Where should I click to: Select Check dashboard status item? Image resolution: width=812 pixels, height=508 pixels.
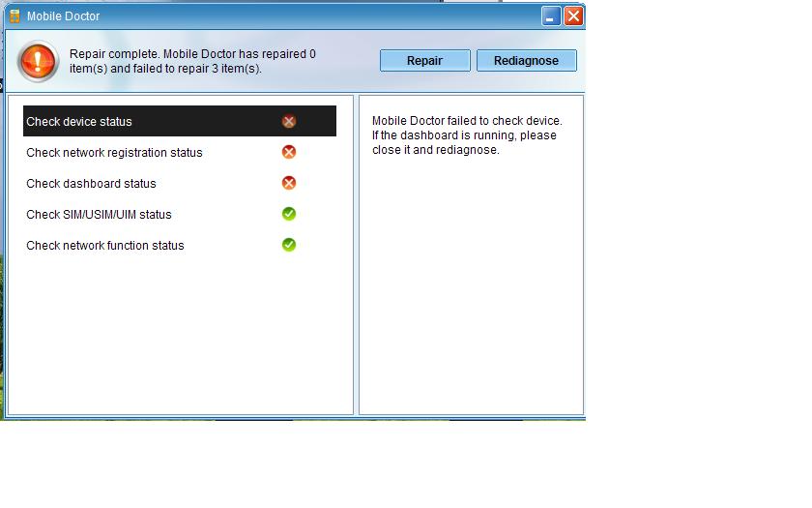click(91, 184)
